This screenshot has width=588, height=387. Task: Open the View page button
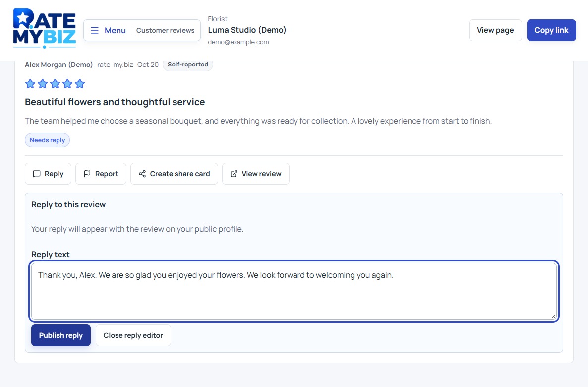pos(495,30)
